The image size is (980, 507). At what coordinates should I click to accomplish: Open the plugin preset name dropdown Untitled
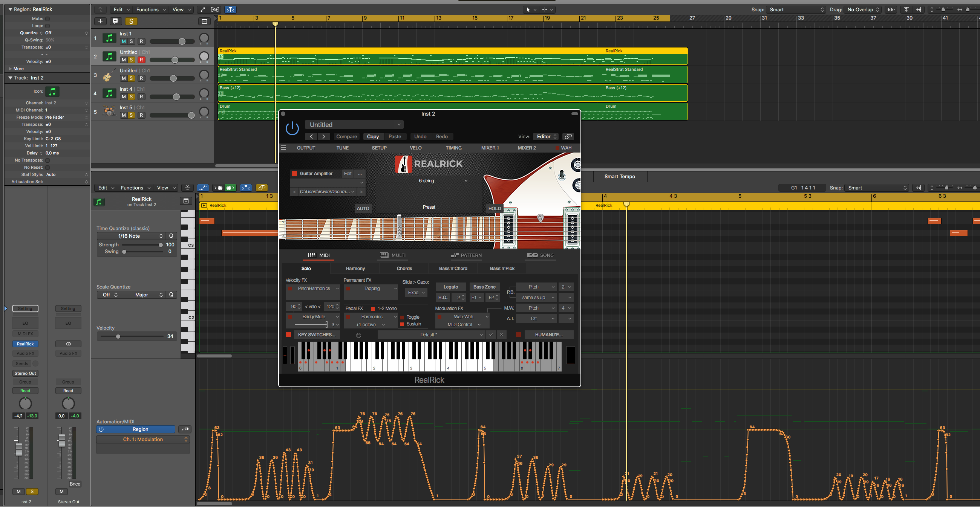[354, 125]
